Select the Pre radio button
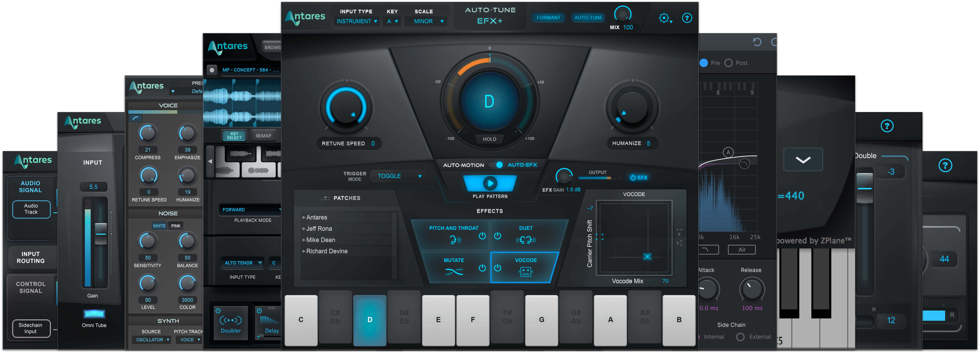 [x=703, y=63]
